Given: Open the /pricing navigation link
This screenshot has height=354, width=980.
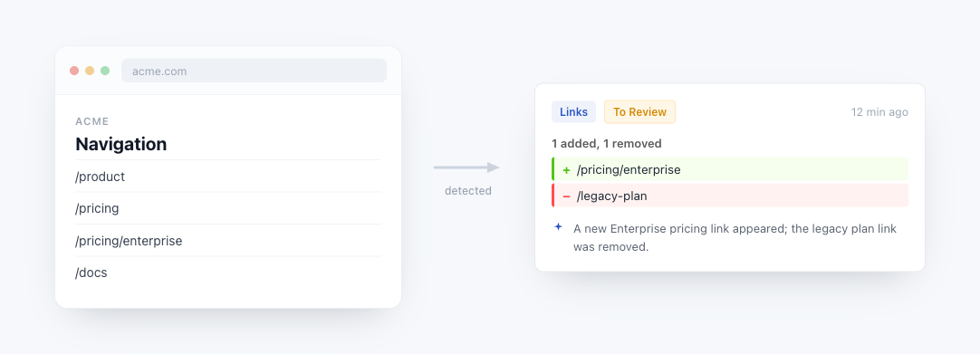Looking at the screenshot, I should coord(97,208).
